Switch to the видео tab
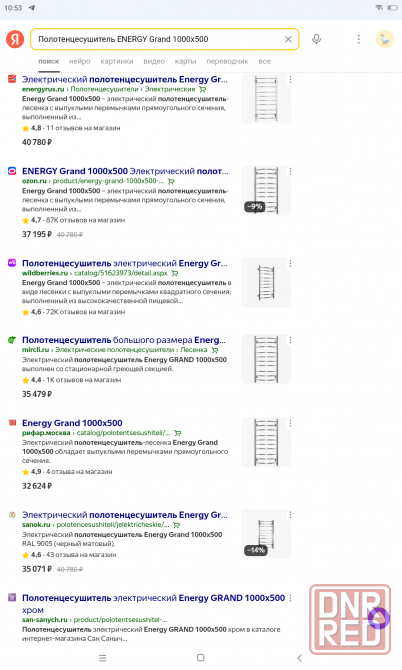Image resolution: width=402 pixels, height=670 pixels. coord(154,62)
